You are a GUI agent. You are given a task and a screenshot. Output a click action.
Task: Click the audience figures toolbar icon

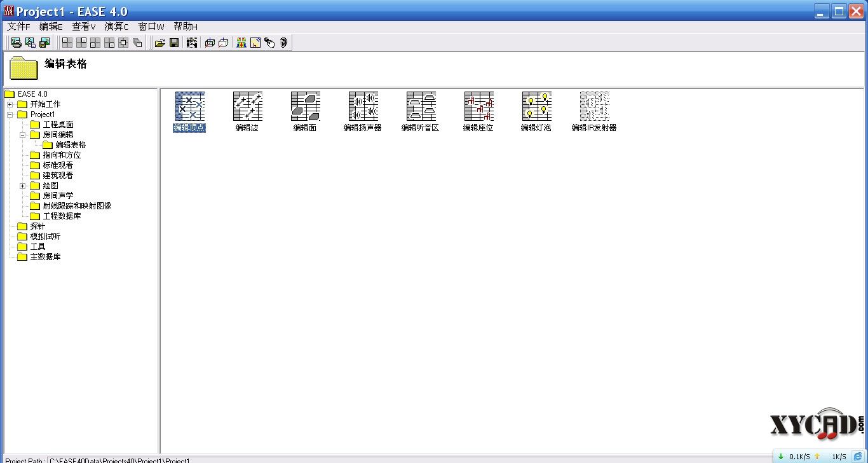241,43
